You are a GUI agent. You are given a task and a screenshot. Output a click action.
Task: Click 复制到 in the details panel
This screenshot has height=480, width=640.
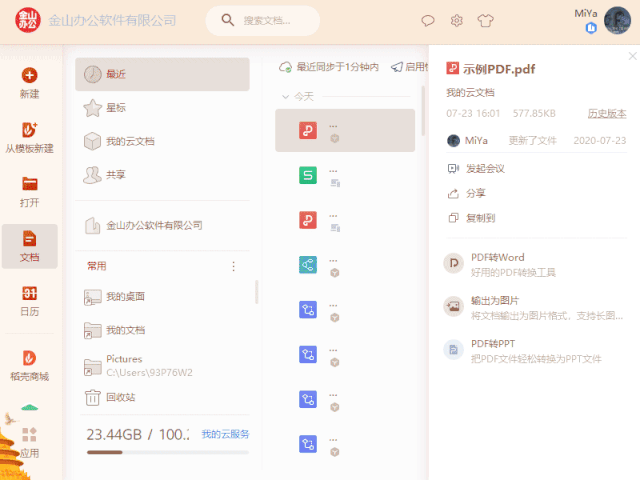pyautogui.click(x=471, y=218)
